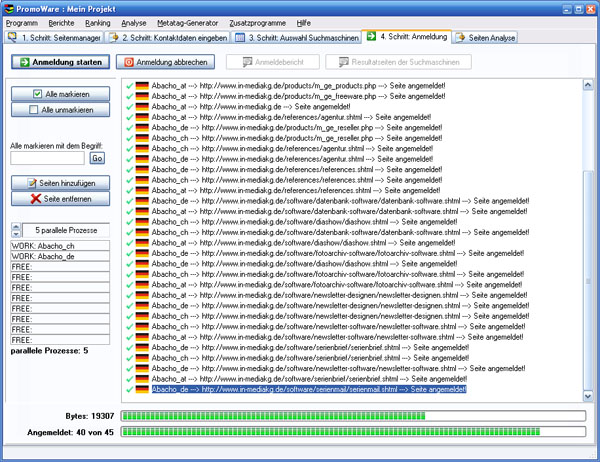Image resolution: width=600 pixels, height=462 pixels.
Task: Start registration with Anmeldung starten
Action: pos(60,62)
